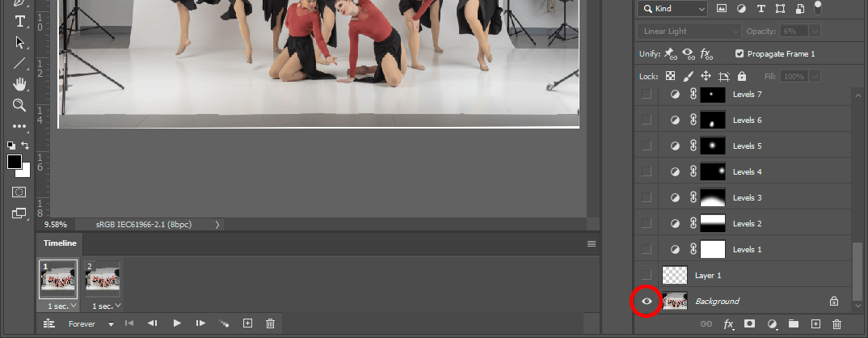Uncheck Propagate Frame 1 checkbox
Image resolution: width=868 pixels, height=338 pixels.
click(739, 54)
